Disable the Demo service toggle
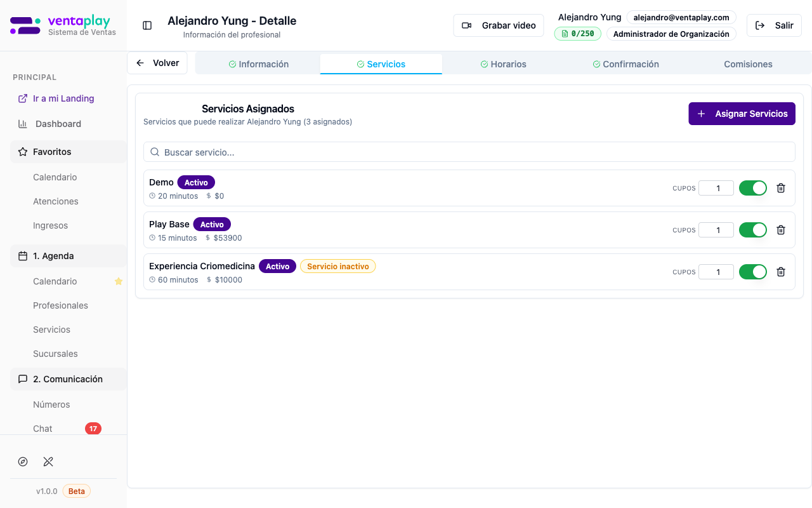Viewport: 812px width, 508px height. coord(752,188)
